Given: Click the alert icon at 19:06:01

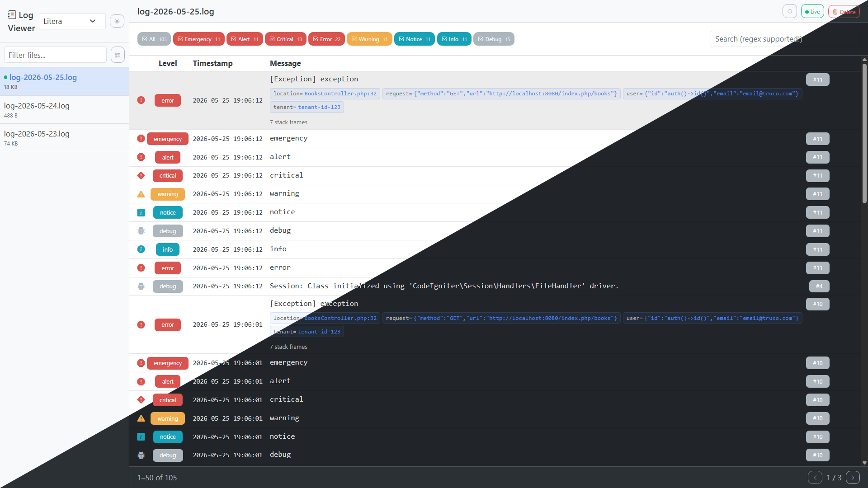Looking at the screenshot, I should click(141, 382).
